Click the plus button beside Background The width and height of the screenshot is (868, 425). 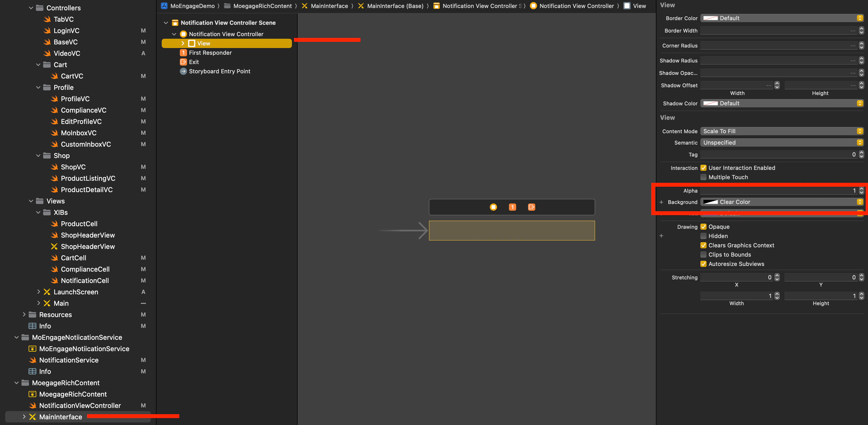661,202
